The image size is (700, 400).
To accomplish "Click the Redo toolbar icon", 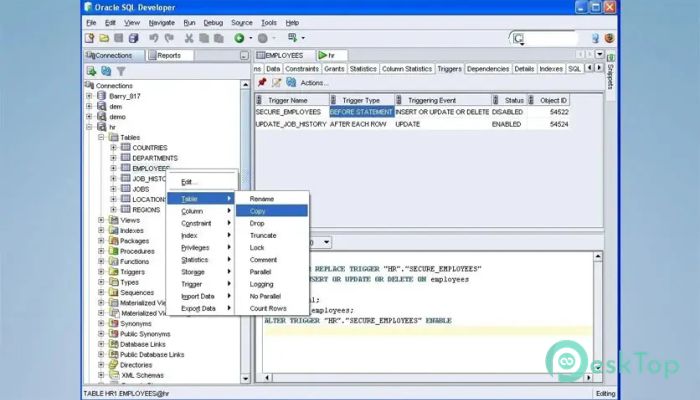I will pos(169,38).
